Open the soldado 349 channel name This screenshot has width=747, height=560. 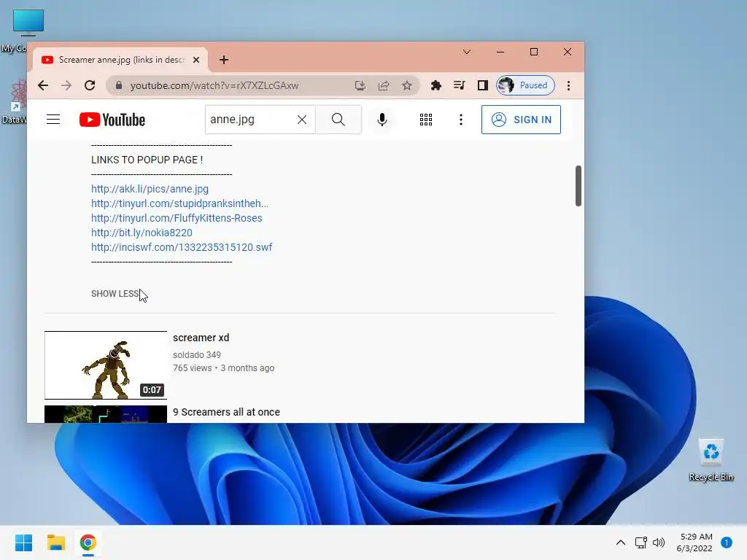pos(197,355)
